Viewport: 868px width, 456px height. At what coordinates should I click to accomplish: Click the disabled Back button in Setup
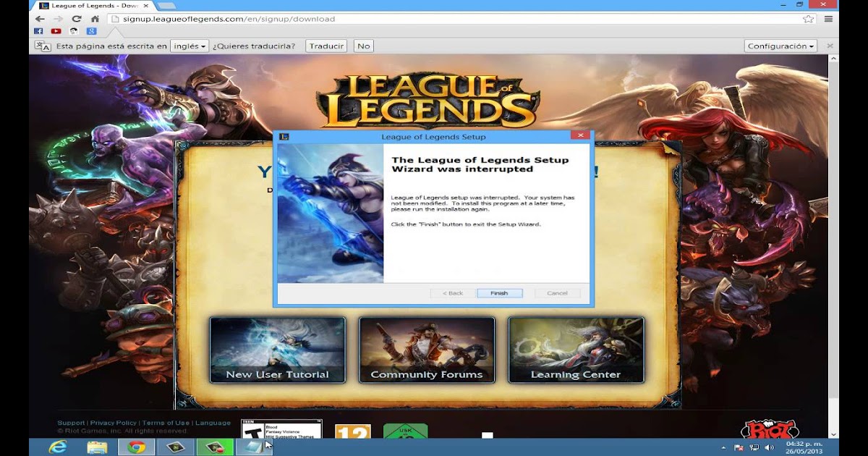[x=453, y=293]
